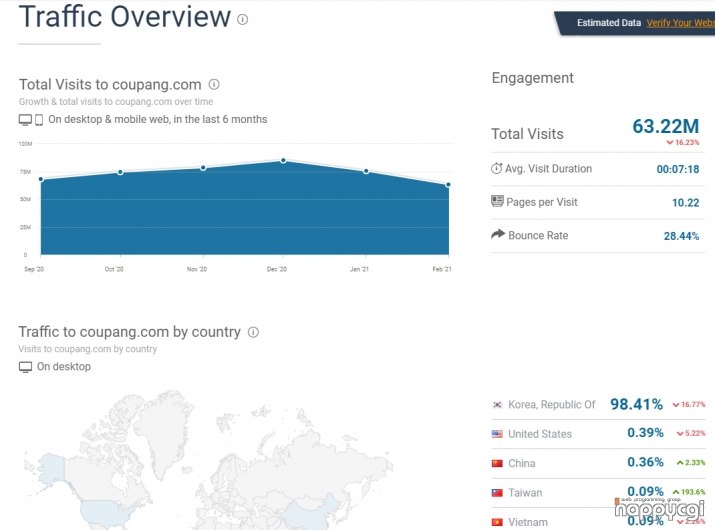Click the Feb '21 data point on chart
The height and width of the screenshot is (530, 715).
(448, 185)
